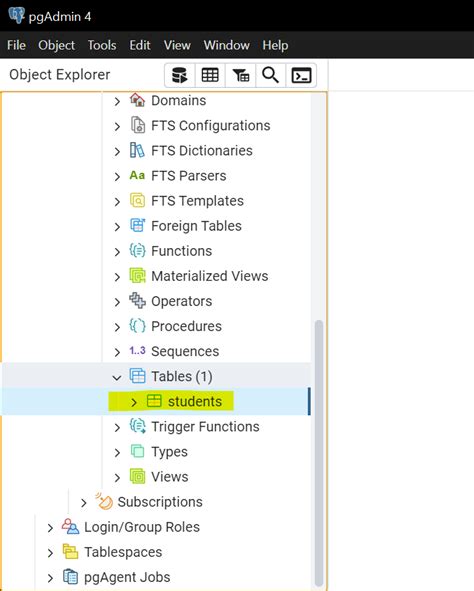Expand the students table node
The width and height of the screenshot is (474, 591).
click(x=133, y=402)
